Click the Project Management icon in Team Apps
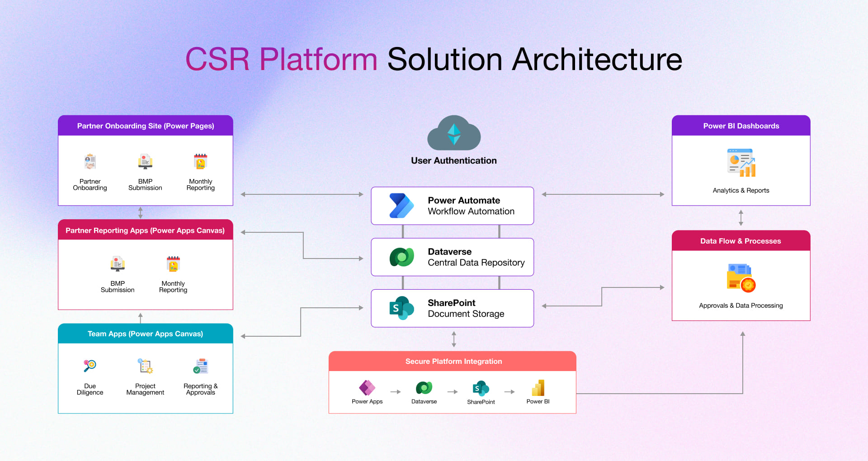The height and width of the screenshot is (461, 868). point(145,366)
